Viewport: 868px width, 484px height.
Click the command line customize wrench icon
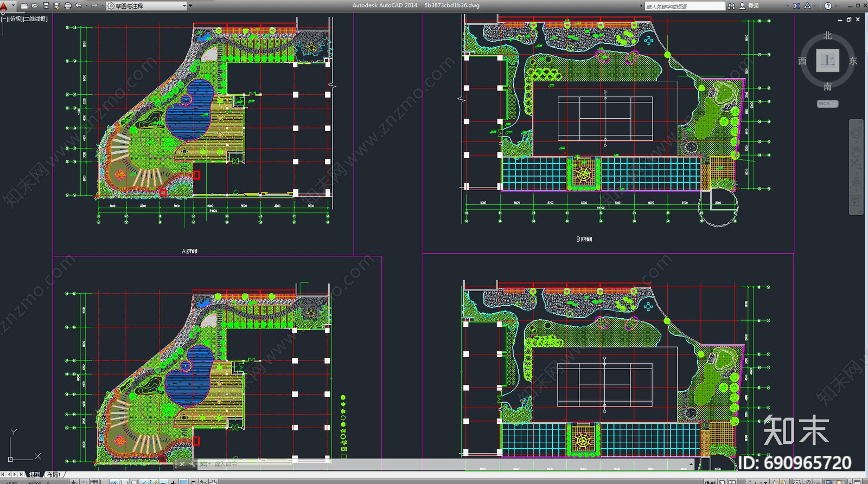pyautogui.click(x=193, y=464)
